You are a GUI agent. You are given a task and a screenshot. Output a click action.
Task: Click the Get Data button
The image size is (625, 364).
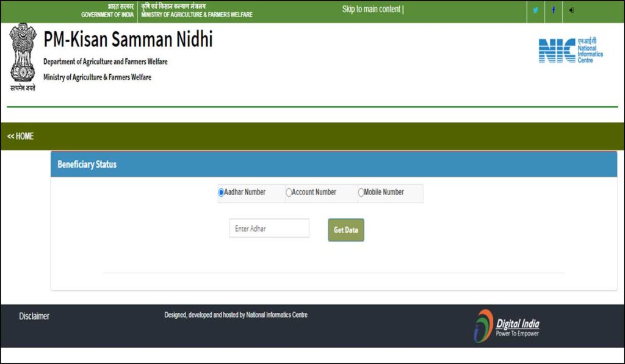point(345,230)
